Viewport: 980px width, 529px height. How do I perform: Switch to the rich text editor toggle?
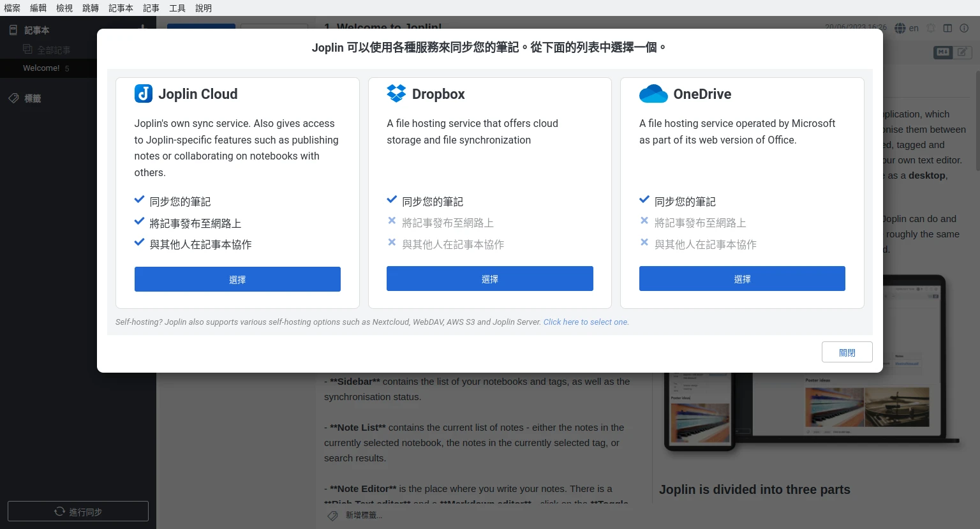tap(962, 52)
